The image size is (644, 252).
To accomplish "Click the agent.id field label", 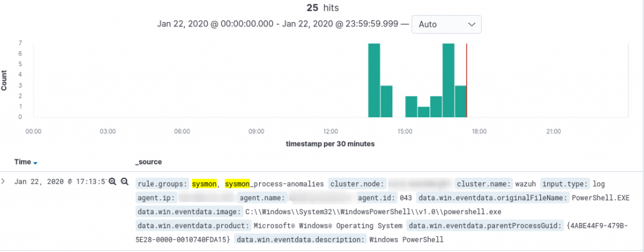I will (x=376, y=198).
